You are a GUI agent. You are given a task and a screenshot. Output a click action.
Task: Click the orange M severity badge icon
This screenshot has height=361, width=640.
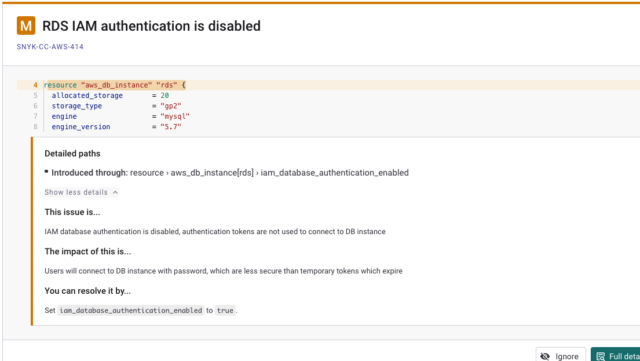click(26, 26)
